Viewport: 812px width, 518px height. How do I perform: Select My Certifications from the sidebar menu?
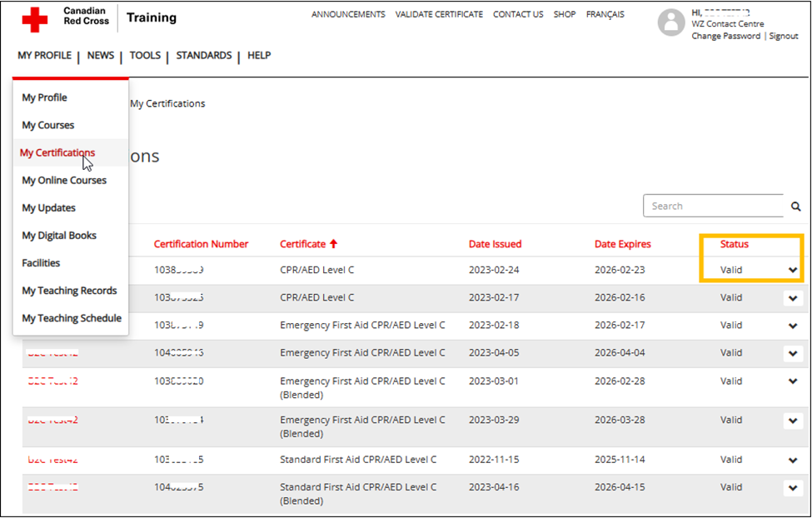(x=57, y=152)
